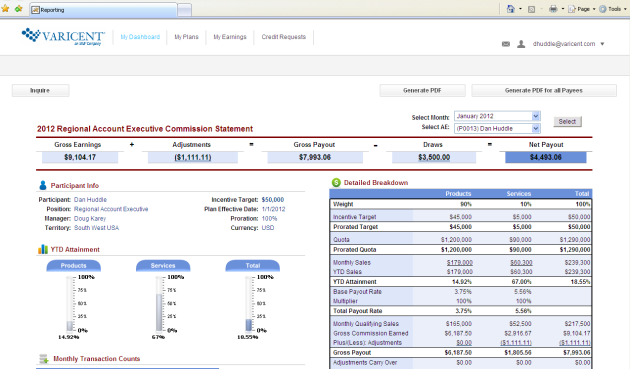This screenshot has height=369, width=630.
Task: Click the Gross Earnings $9,104.17 value
Action: click(80, 158)
